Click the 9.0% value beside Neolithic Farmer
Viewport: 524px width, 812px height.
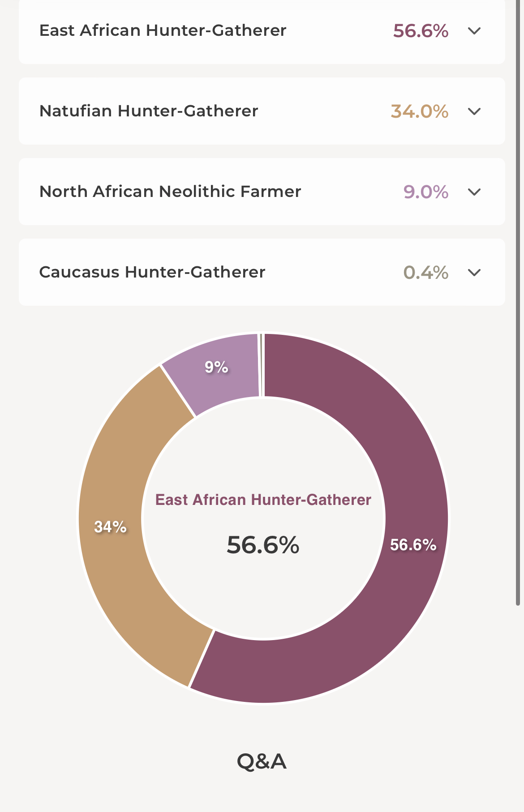(x=425, y=192)
